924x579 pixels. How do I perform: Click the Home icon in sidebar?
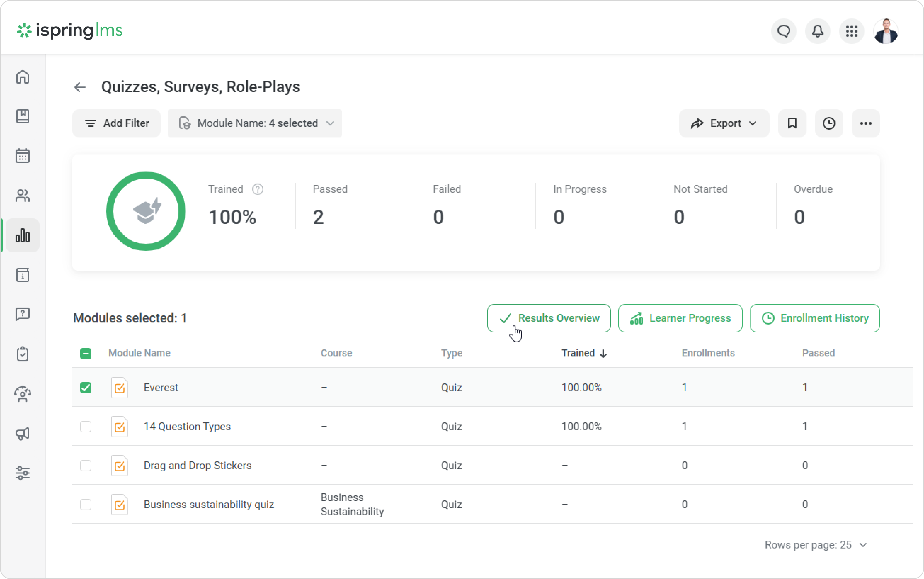coord(23,77)
